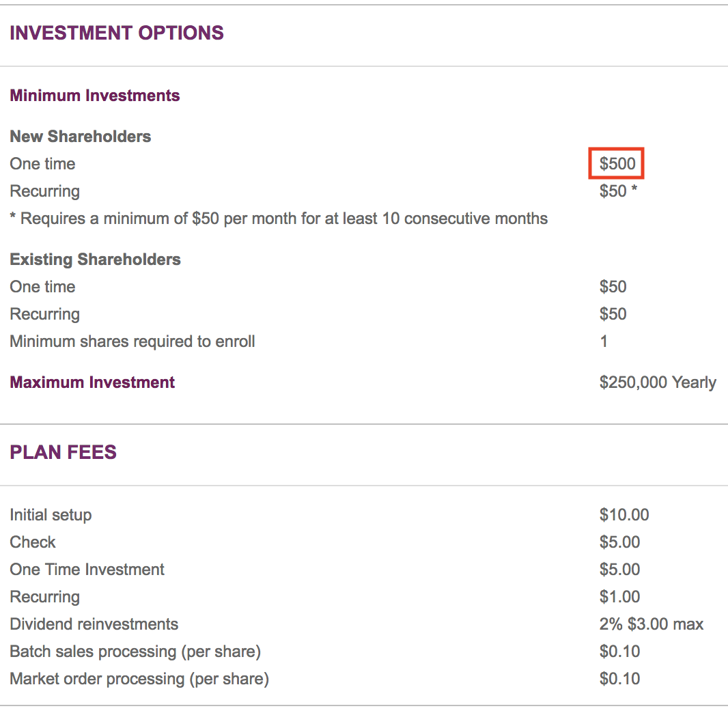Select the $1.00 recurring fee value
The width and height of the screenshot is (728, 713).
[619, 596]
